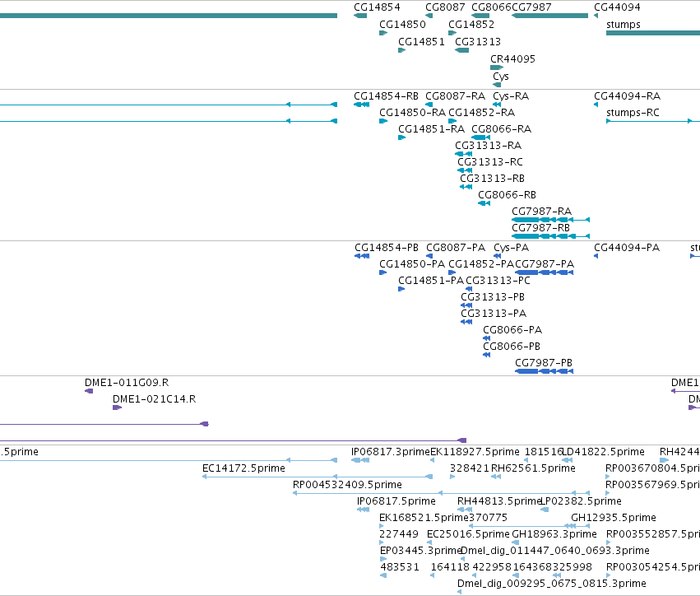This screenshot has height=596, width=700.
Task: Open protein CG14854-PB
Action: click(x=387, y=248)
